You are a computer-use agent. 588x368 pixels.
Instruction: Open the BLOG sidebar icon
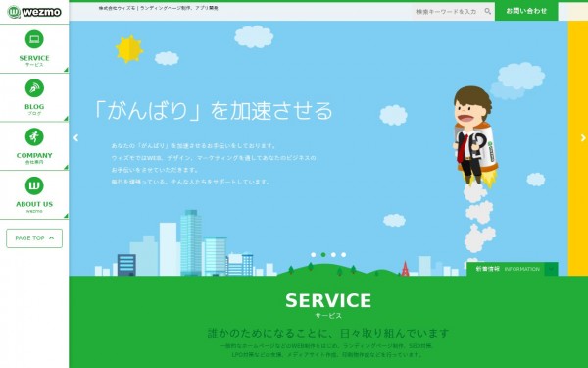click(x=34, y=88)
